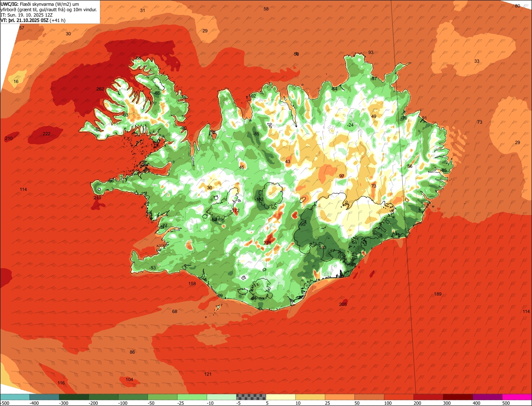
Task: Click the 121 value over the sea
Action: pos(208,374)
